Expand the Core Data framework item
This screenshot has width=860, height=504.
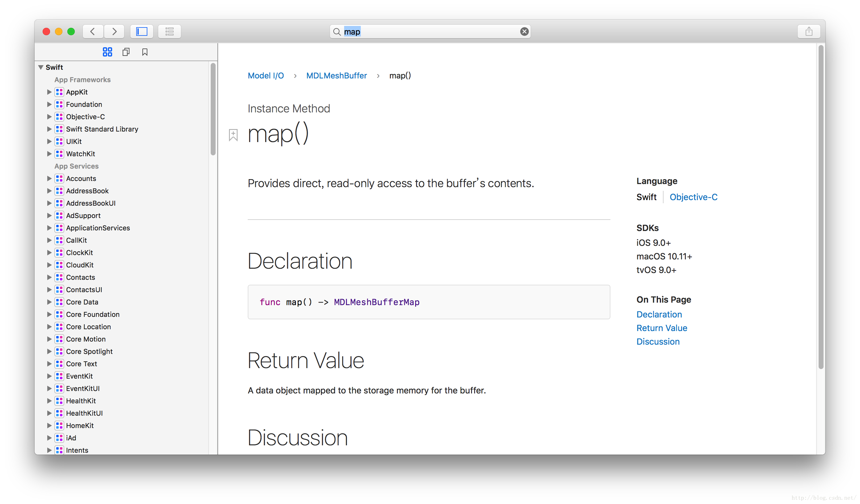pos(49,302)
